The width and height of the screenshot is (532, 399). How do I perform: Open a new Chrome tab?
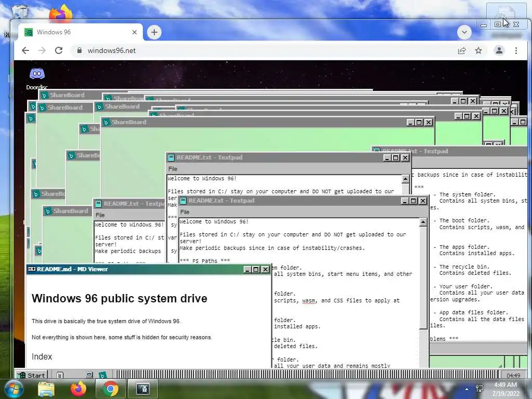click(x=154, y=32)
